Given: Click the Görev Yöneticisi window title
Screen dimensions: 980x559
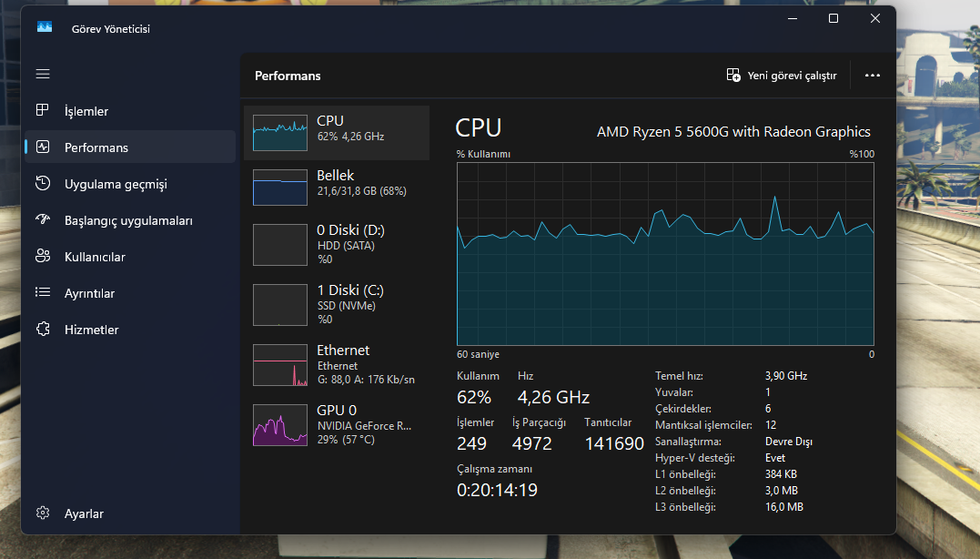Looking at the screenshot, I should 111,29.
